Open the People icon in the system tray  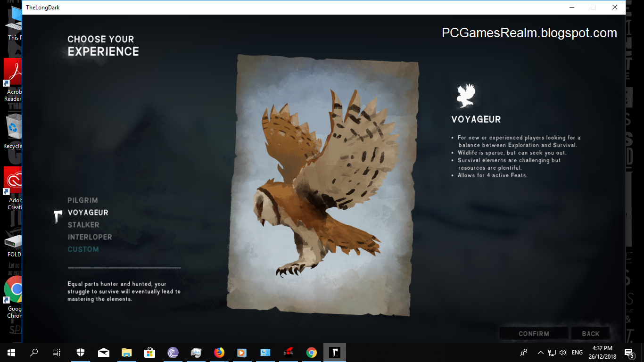524,352
